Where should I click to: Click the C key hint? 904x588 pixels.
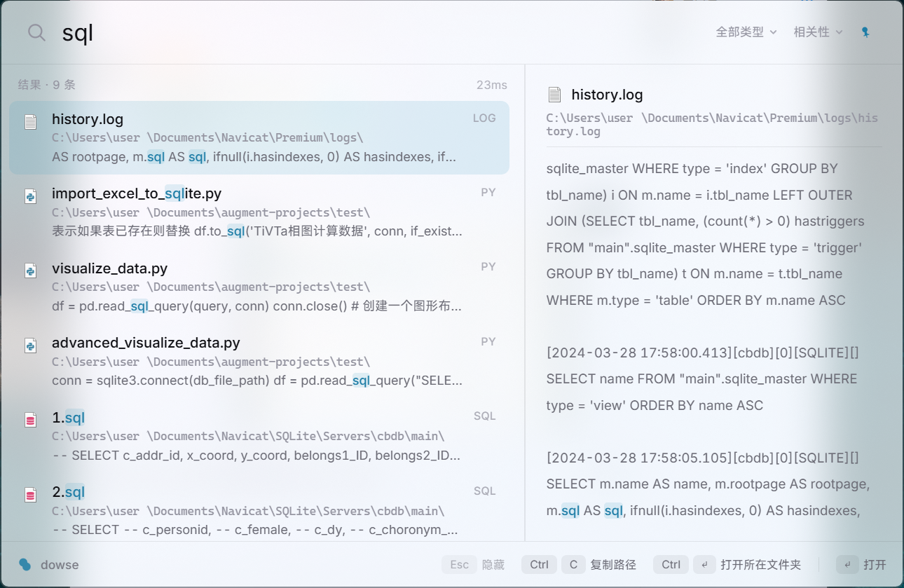tap(573, 565)
